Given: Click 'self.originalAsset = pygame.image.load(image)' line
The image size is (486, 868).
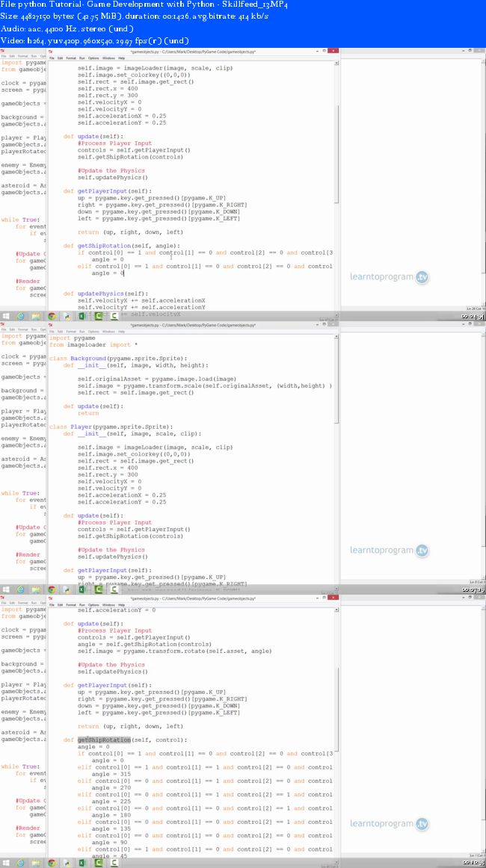Looking at the screenshot, I should (157, 379).
